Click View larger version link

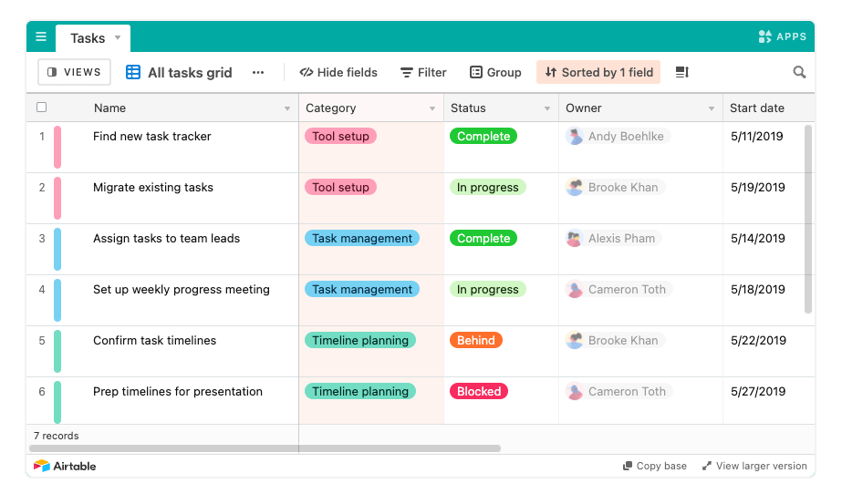tap(754, 466)
